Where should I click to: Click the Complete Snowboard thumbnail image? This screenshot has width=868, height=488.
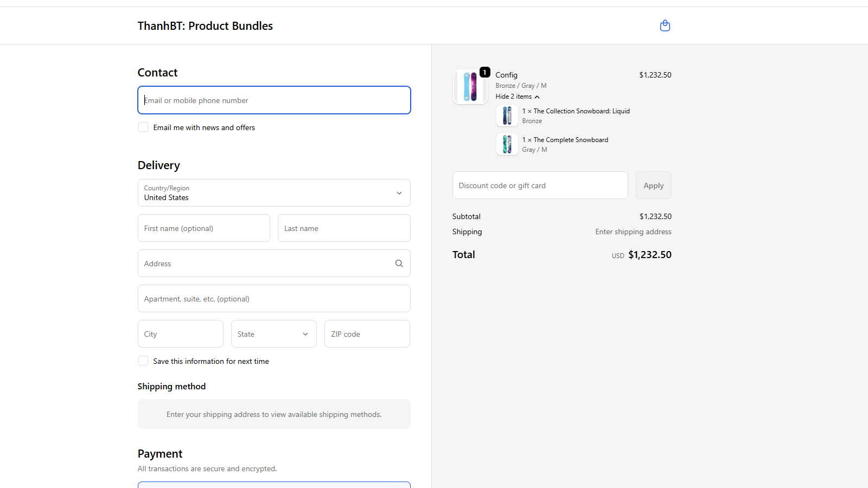click(507, 144)
